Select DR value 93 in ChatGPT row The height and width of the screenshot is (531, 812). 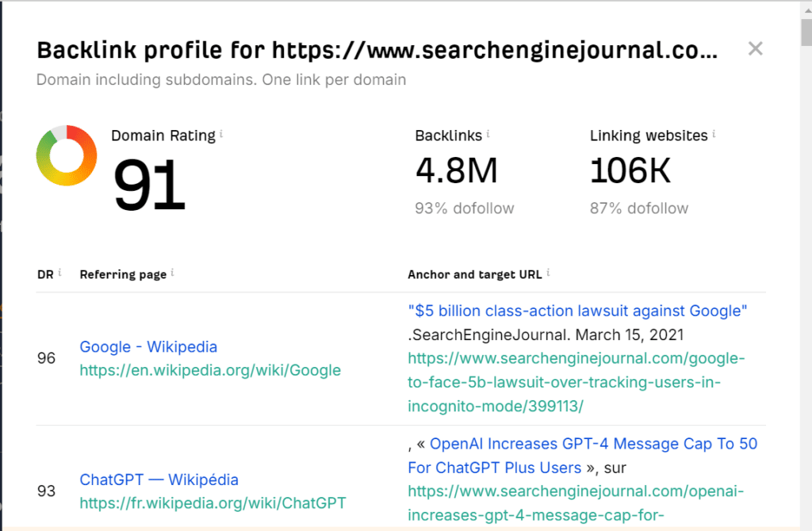coord(46,491)
